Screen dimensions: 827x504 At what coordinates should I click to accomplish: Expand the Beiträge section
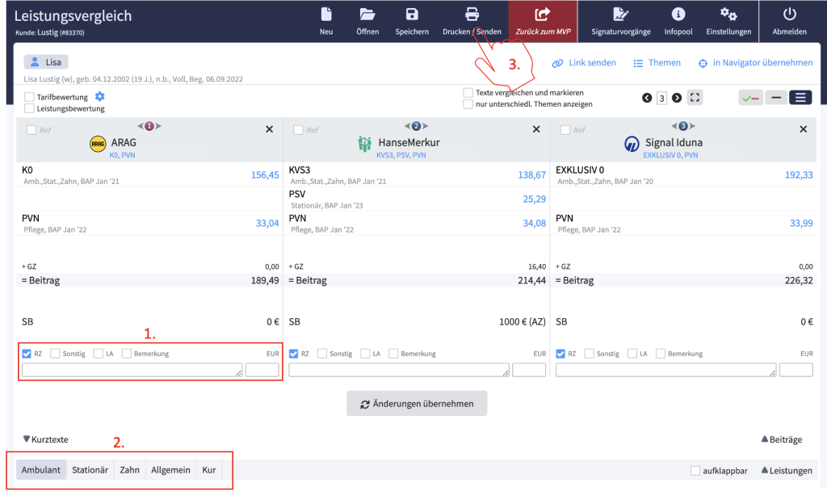click(782, 439)
